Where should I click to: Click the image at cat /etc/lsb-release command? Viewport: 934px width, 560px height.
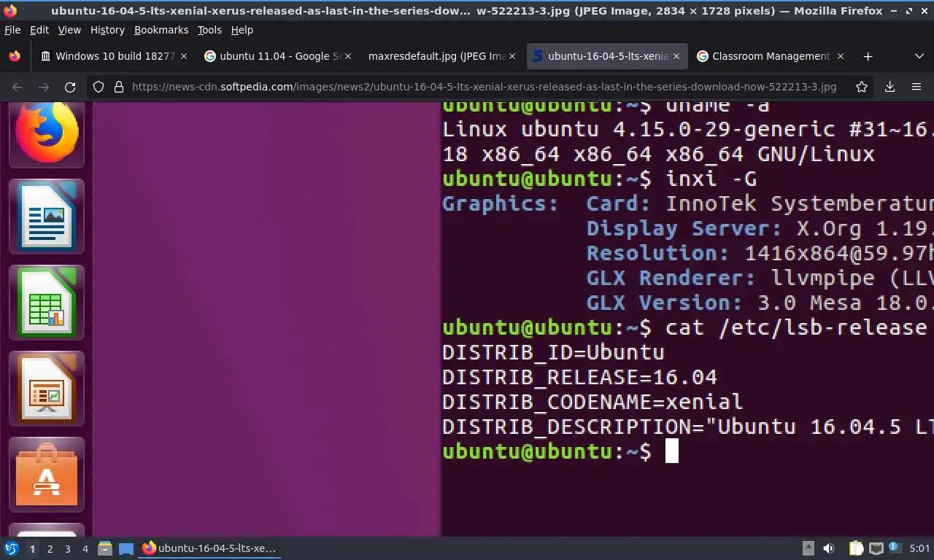pos(796,327)
